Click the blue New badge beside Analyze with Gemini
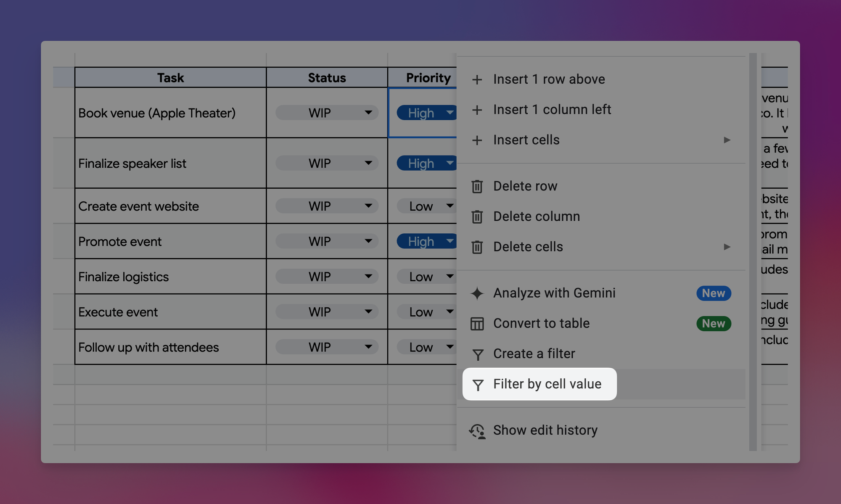Viewport: 841px width, 504px height. pyautogui.click(x=713, y=293)
